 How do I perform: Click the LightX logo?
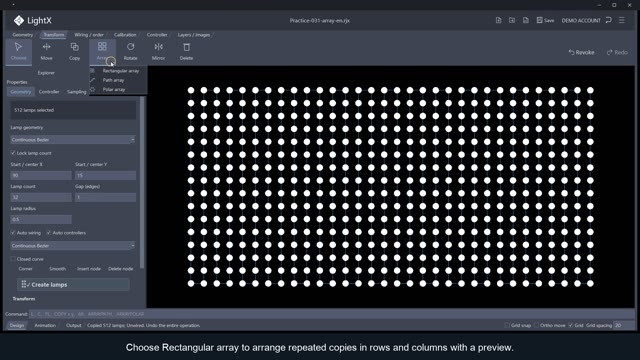32,20
